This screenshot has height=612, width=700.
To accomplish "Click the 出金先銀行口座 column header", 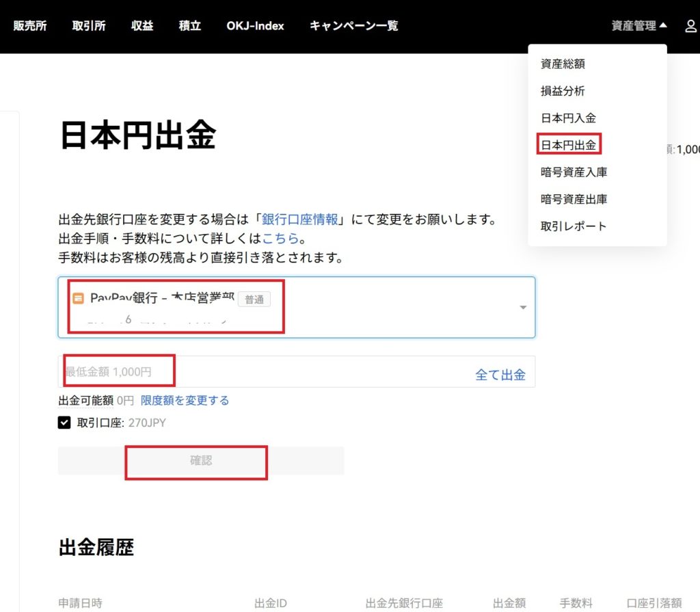I will tap(404, 603).
